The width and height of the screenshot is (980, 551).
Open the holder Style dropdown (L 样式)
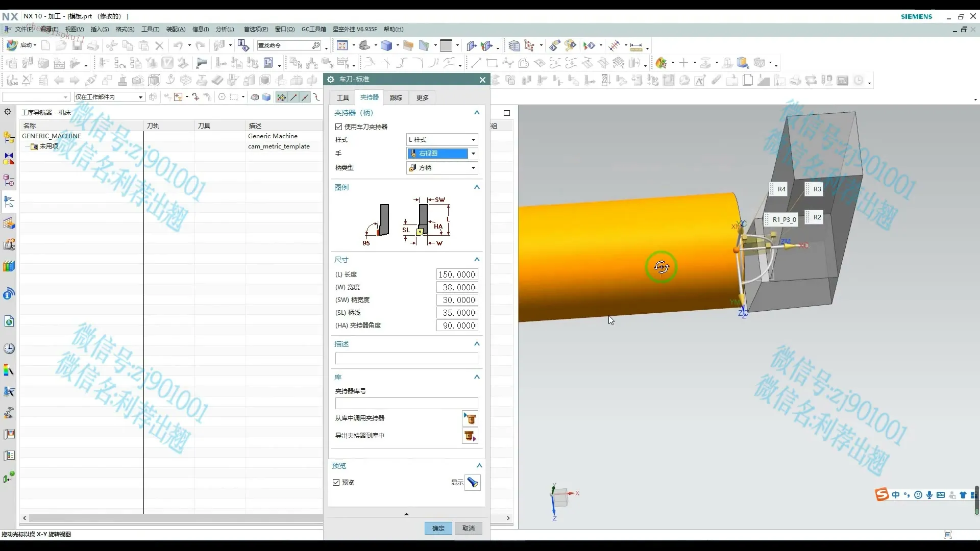point(442,139)
